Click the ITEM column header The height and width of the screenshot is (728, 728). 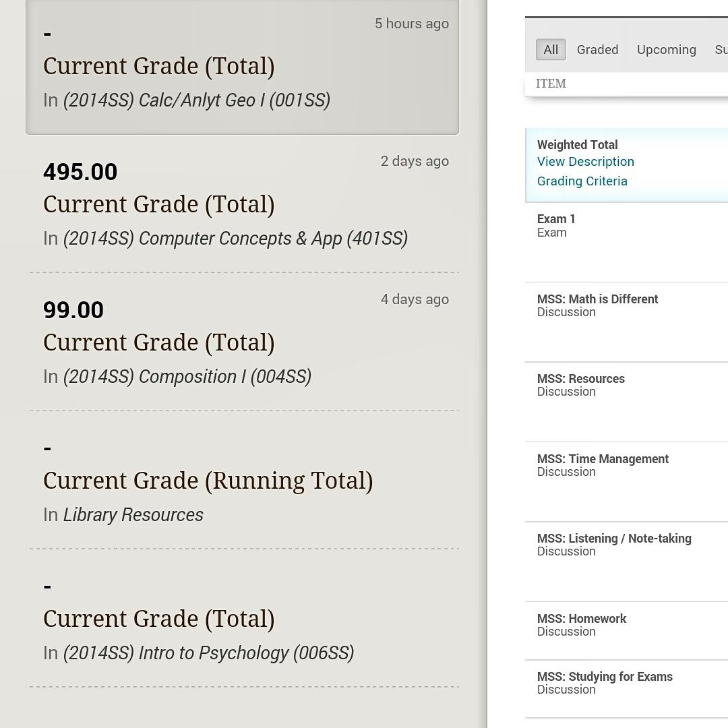551,84
